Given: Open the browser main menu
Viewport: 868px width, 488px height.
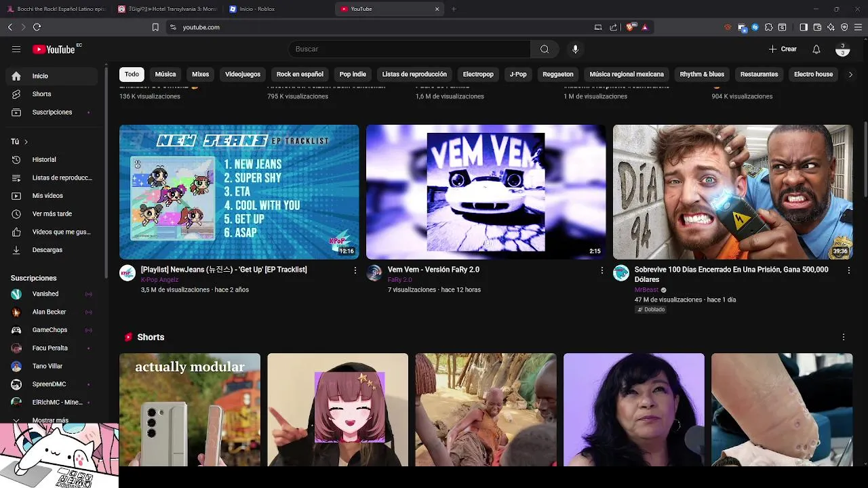Looking at the screenshot, I should pos(858,27).
